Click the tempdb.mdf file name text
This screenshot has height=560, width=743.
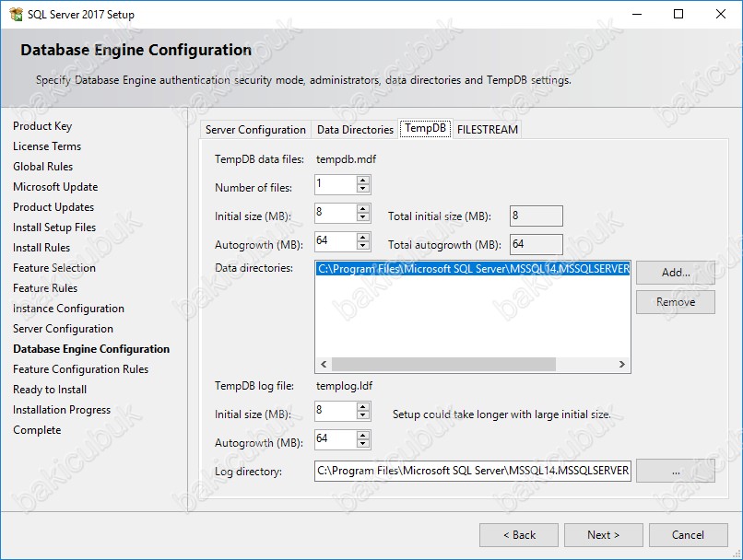tap(346, 159)
